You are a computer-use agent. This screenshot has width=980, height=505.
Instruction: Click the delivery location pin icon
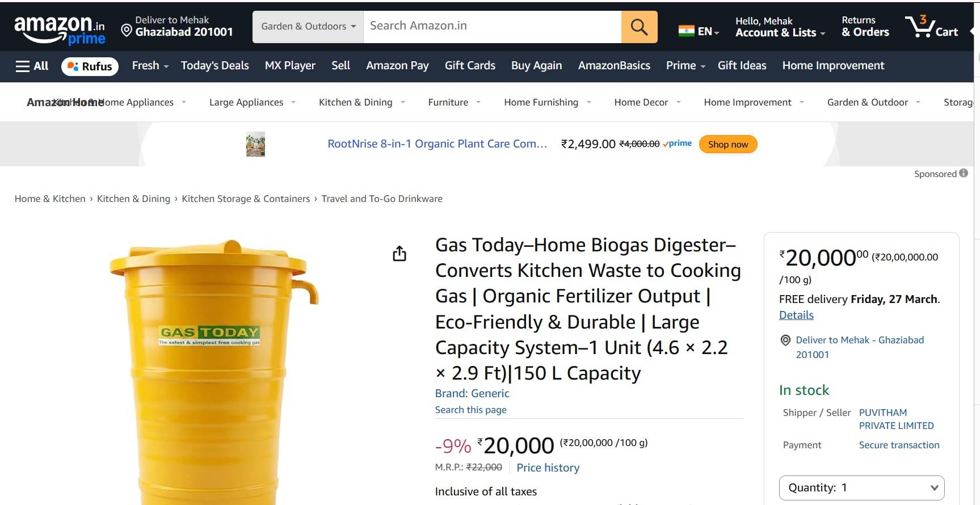pos(127,30)
